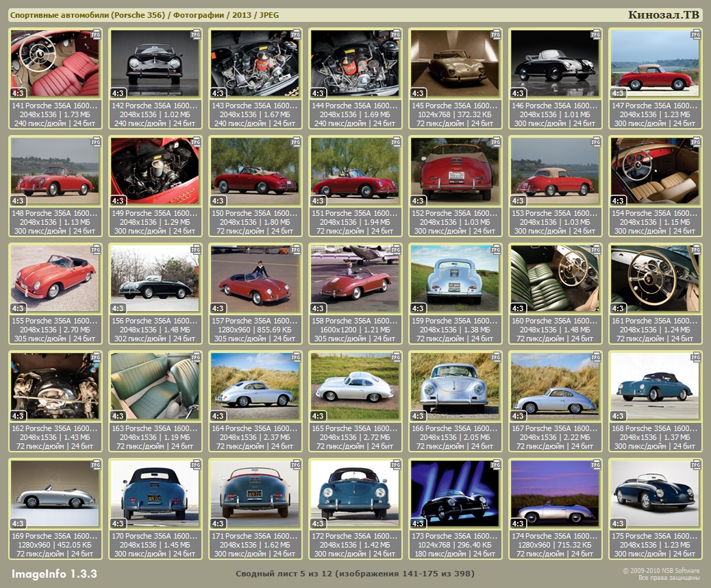Click the caption text under image 165
The height and width of the screenshot is (588, 711).
tap(355, 437)
